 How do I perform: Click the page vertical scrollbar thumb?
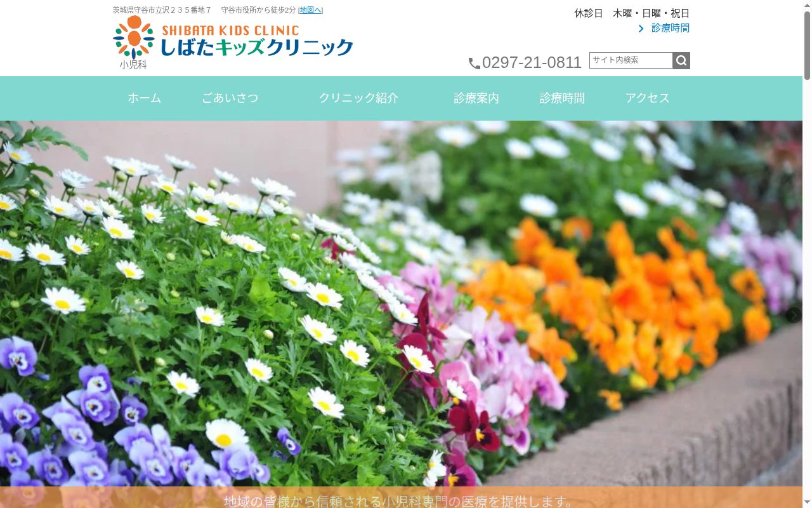[807, 46]
